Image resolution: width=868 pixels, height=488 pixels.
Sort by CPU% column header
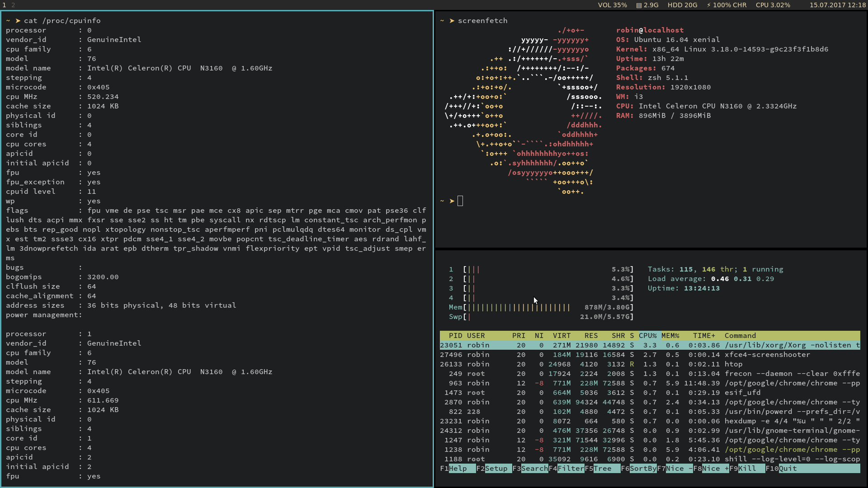647,336
